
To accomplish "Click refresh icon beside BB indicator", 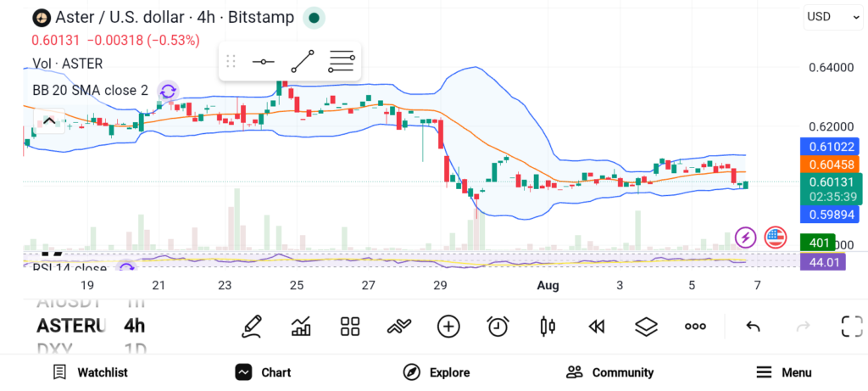I will (x=168, y=90).
